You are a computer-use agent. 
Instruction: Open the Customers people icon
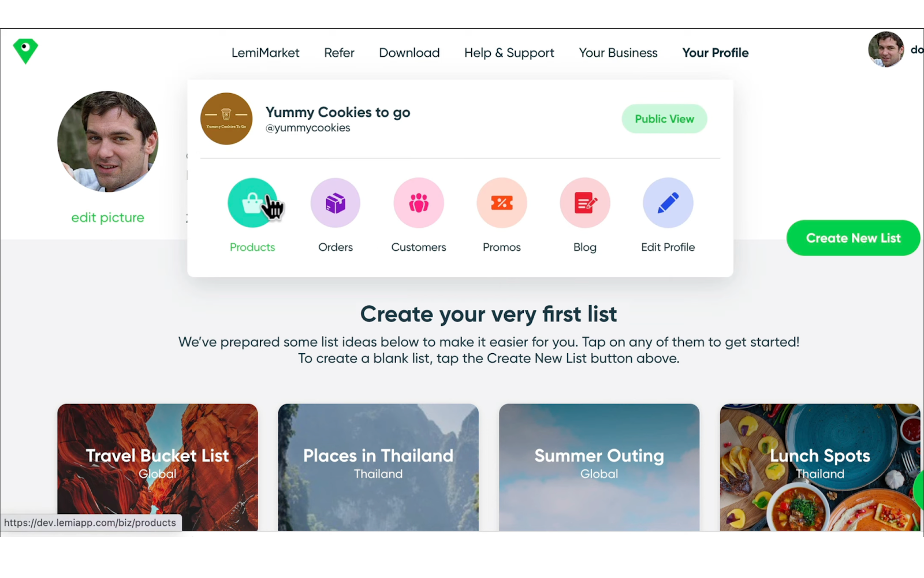click(419, 203)
